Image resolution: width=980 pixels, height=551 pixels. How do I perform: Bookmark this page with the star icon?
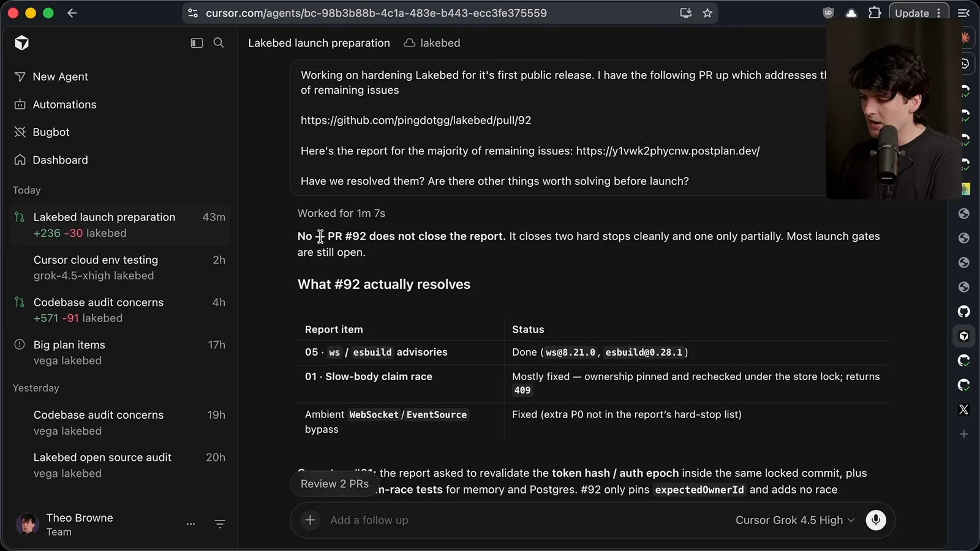707,13
